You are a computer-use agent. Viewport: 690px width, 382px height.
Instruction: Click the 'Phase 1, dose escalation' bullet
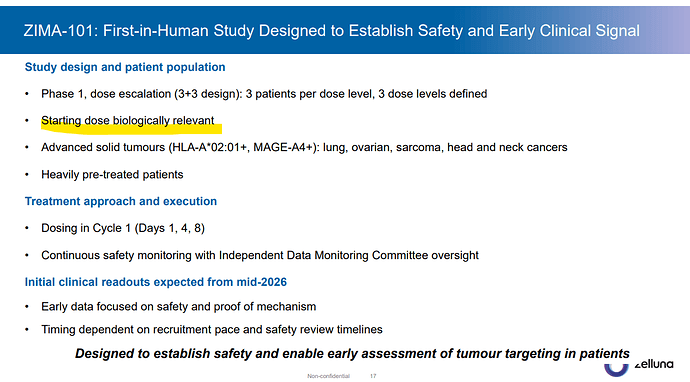click(x=264, y=94)
